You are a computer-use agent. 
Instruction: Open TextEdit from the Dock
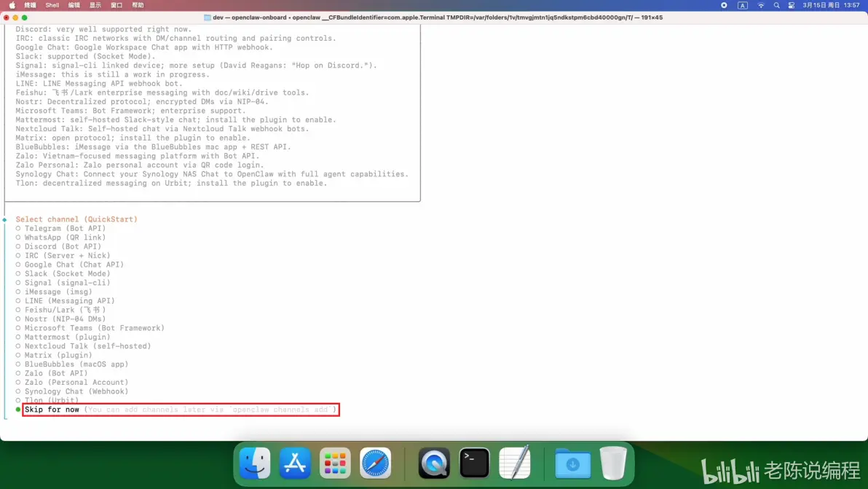(x=515, y=463)
